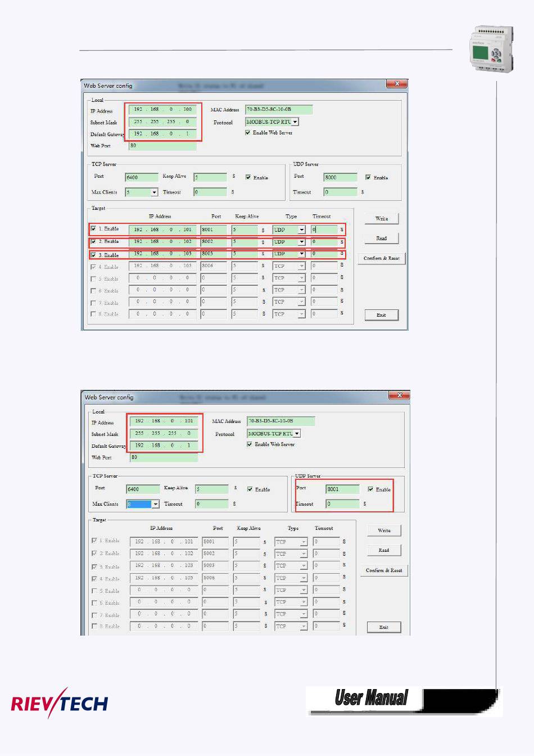This screenshot has width=534, height=756.
Task: Click TCP Server Keep Alive field, lower dialog
Action: 212,489
